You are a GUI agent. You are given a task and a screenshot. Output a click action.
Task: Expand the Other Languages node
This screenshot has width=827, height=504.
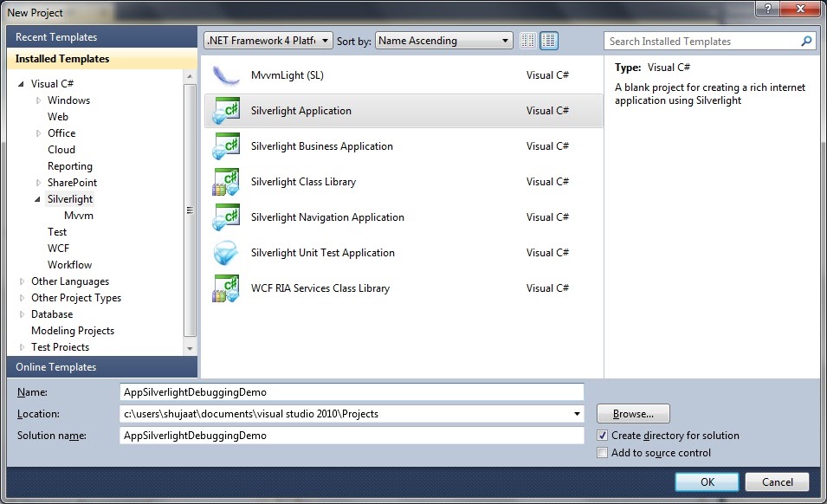(22, 281)
